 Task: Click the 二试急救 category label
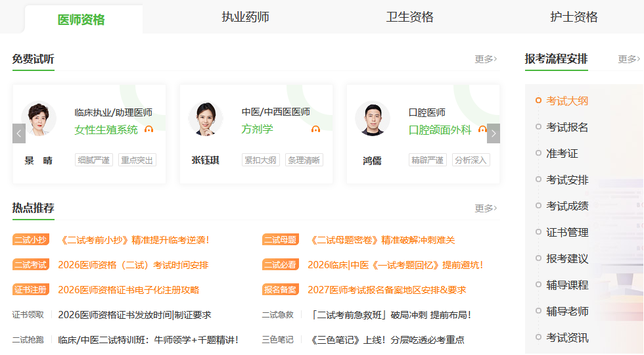(277, 315)
